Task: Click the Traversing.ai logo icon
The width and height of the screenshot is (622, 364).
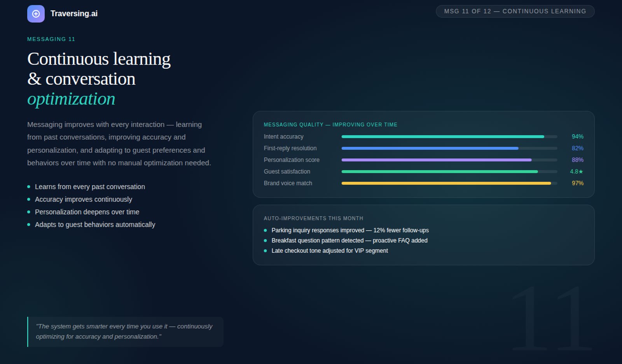Action: 36,14
